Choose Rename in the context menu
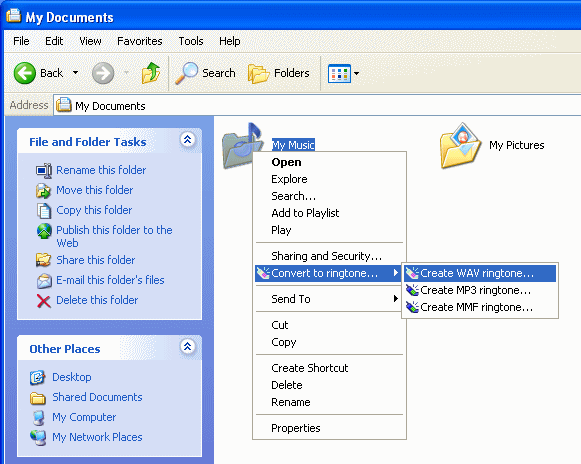This screenshot has width=581, height=464. (x=329, y=402)
